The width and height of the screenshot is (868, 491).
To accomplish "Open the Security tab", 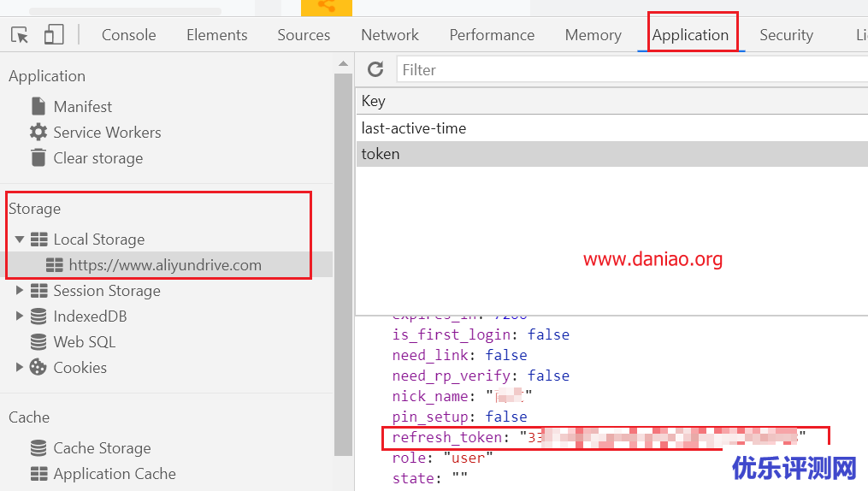I will (x=786, y=35).
